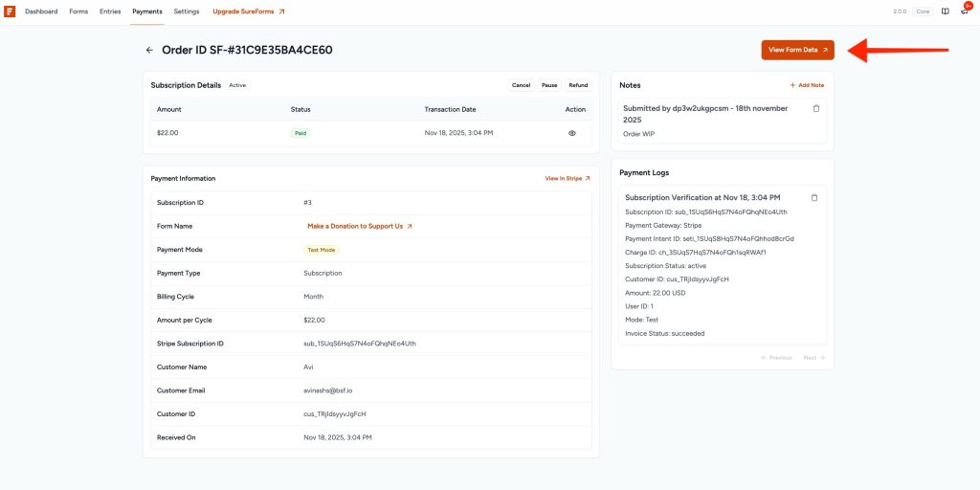The image size is (980, 490).
Task: Cancel the subscription
Action: [522, 85]
